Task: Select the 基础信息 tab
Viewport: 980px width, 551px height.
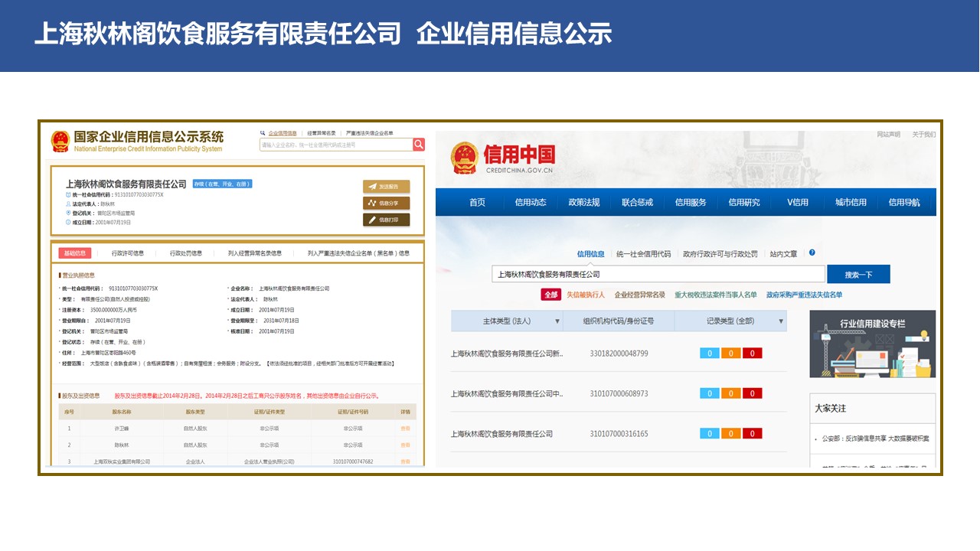Action: 75,253
